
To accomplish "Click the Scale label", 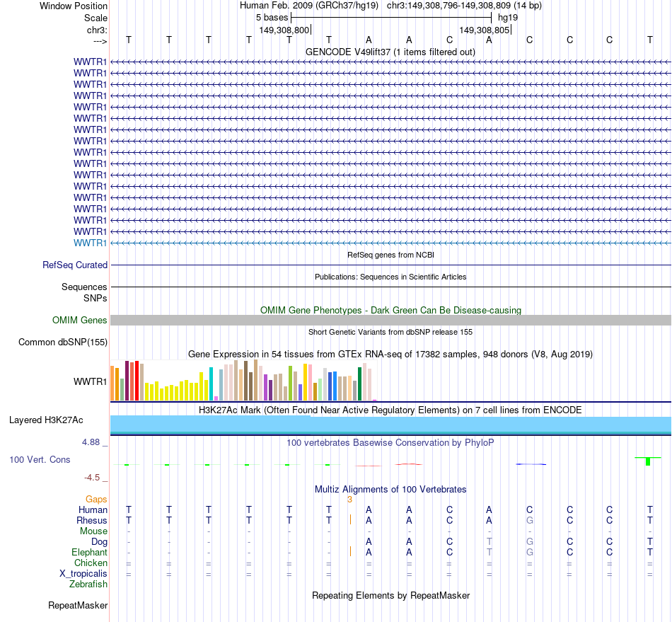I will [95, 18].
